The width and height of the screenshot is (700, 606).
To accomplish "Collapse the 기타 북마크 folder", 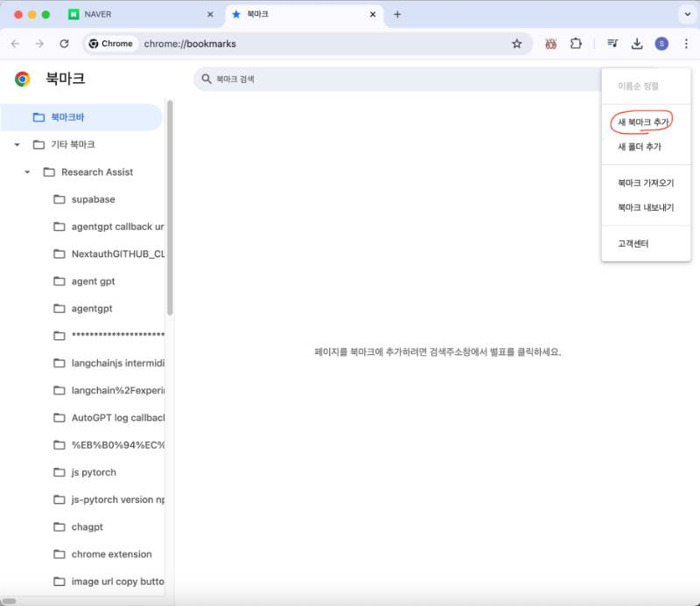I will pos(17,144).
